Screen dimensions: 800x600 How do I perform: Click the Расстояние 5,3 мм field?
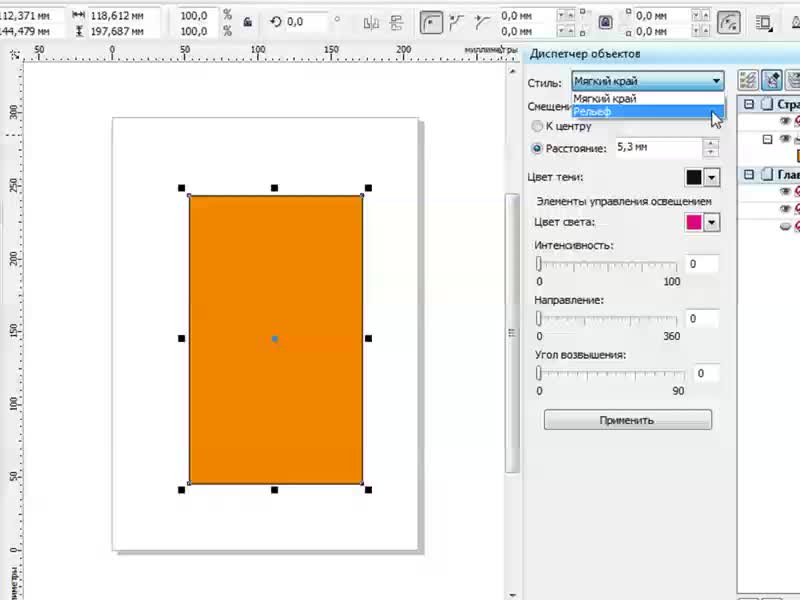(x=659, y=147)
